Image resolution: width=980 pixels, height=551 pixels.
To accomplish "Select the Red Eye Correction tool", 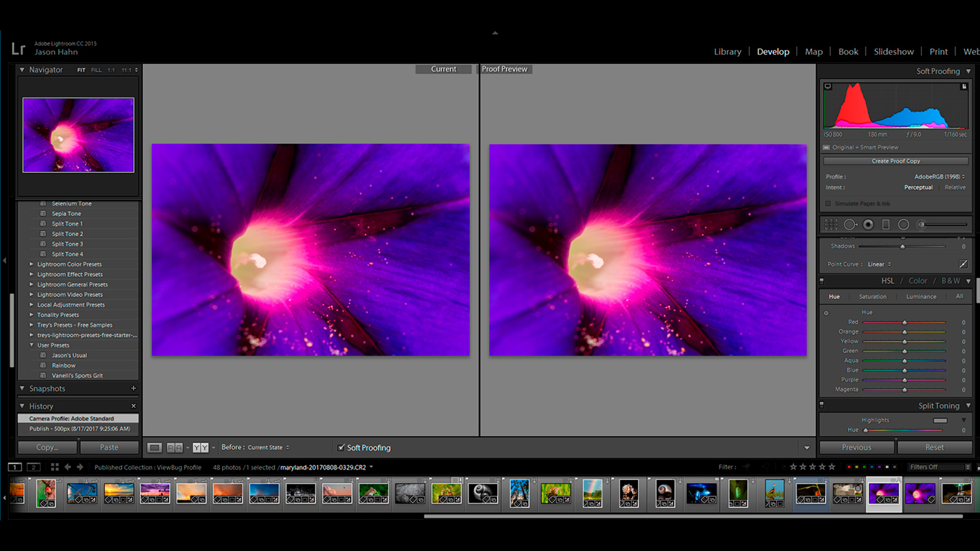I will tap(868, 224).
